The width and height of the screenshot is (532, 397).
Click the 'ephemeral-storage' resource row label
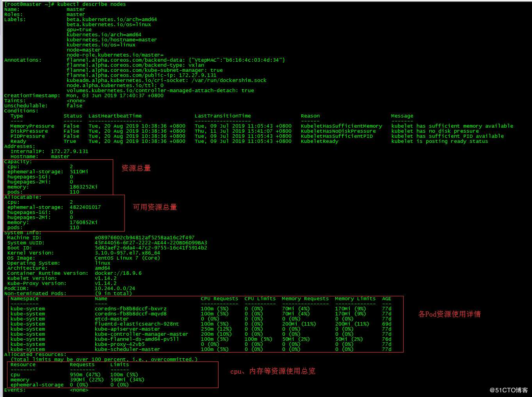tap(37, 385)
